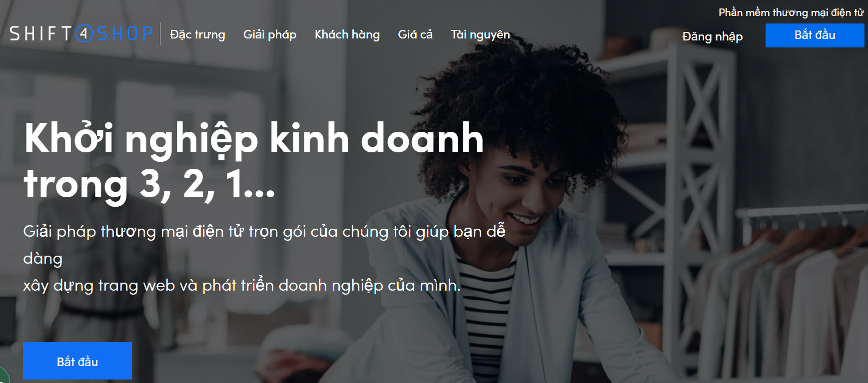Open the Giải pháp menu
This screenshot has height=383, width=868.
click(x=270, y=34)
